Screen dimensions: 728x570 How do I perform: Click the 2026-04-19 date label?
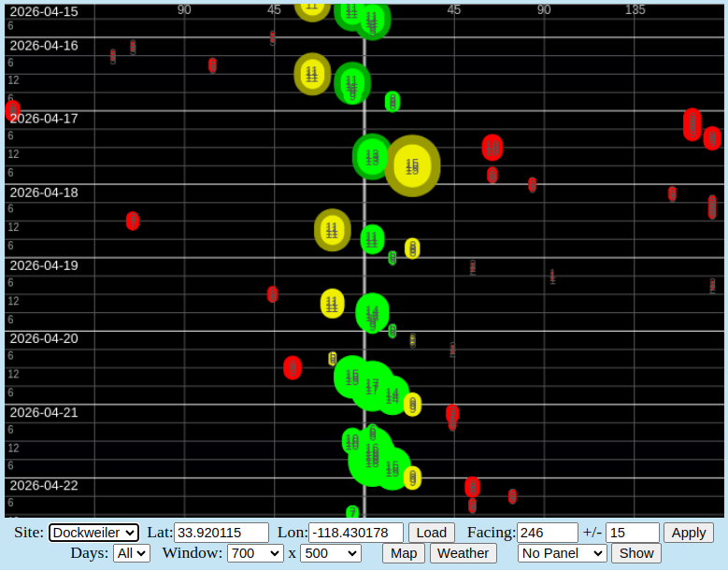point(44,265)
